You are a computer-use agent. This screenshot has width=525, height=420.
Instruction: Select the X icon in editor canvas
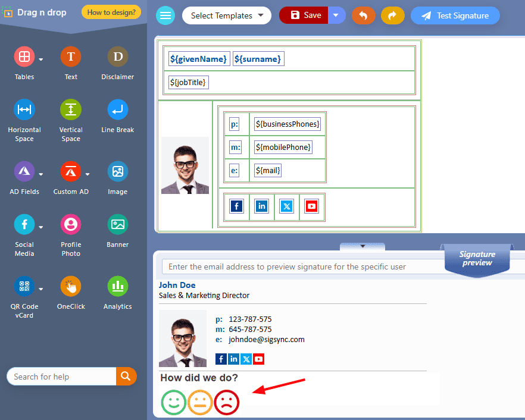point(287,206)
